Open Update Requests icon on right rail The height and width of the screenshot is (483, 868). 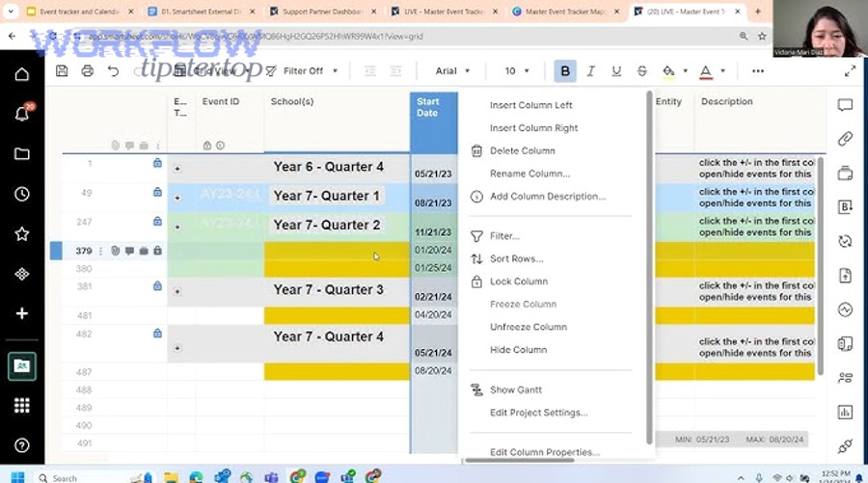point(845,241)
